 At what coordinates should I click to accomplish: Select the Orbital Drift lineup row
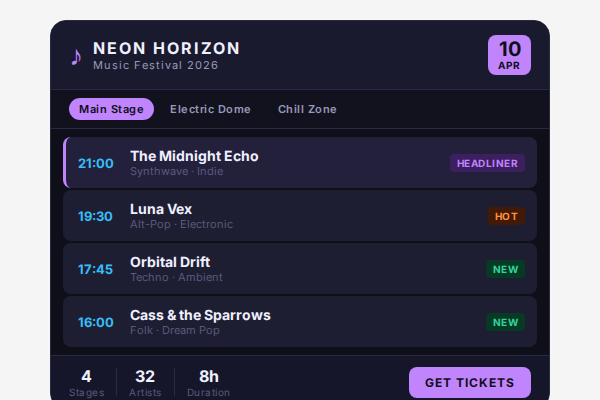(x=300, y=269)
